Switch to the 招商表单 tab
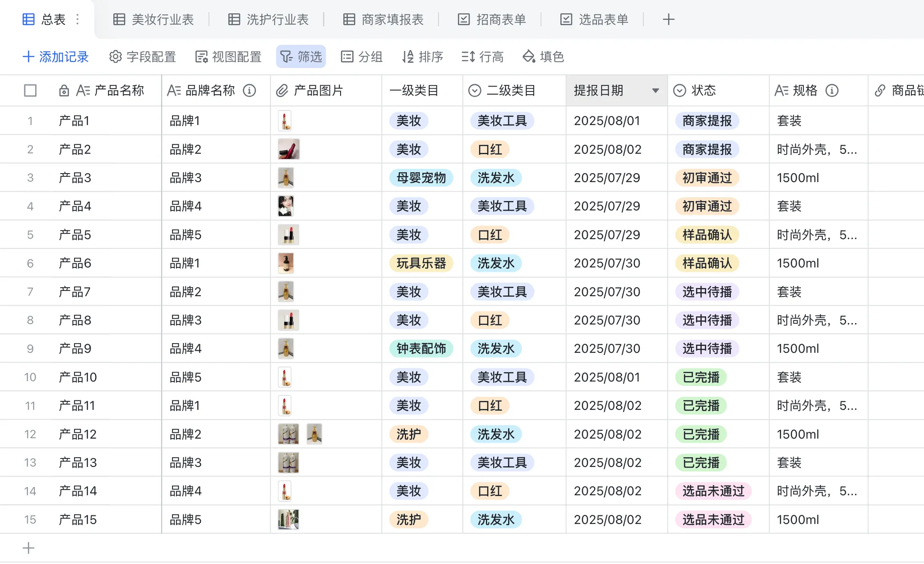This screenshot has height=564, width=924. [492, 19]
